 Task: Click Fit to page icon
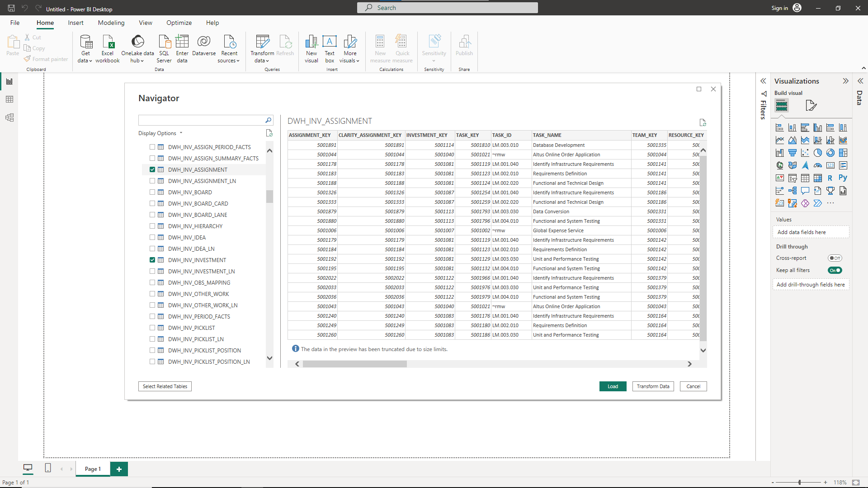click(856, 483)
